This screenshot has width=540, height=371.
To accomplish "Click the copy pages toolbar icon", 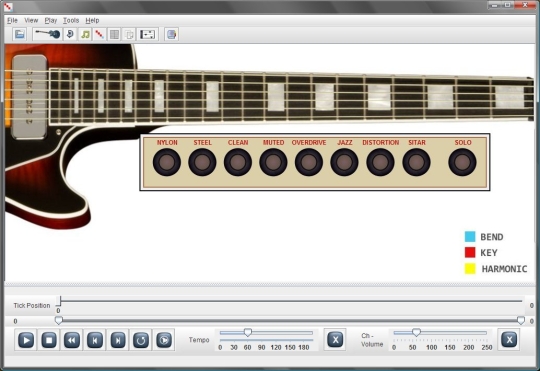I will click(x=129, y=34).
